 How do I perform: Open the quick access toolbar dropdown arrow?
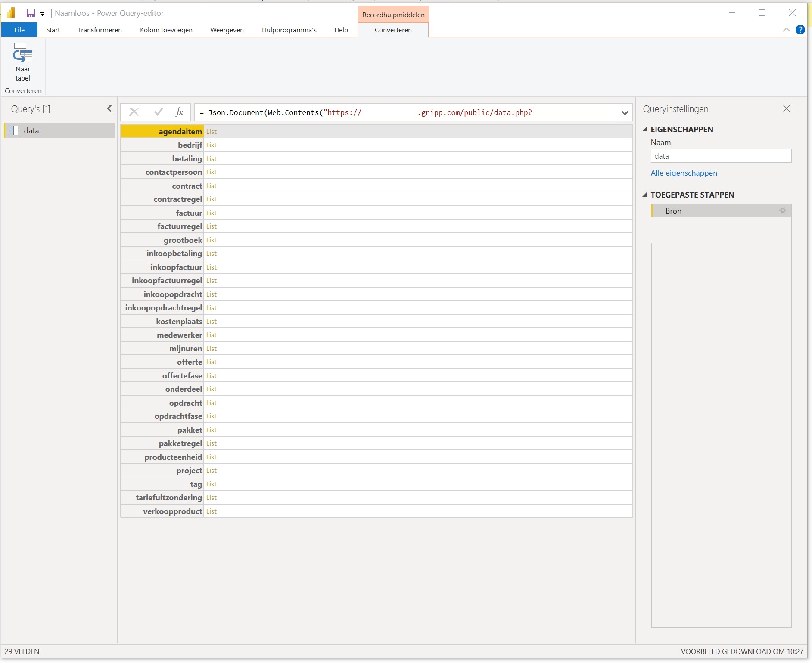[42, 14]
